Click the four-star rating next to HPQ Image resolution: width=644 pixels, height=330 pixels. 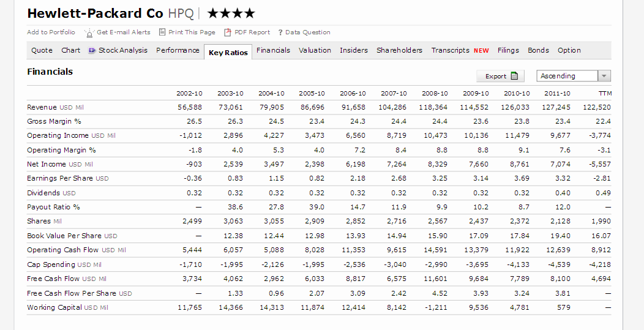231,13
